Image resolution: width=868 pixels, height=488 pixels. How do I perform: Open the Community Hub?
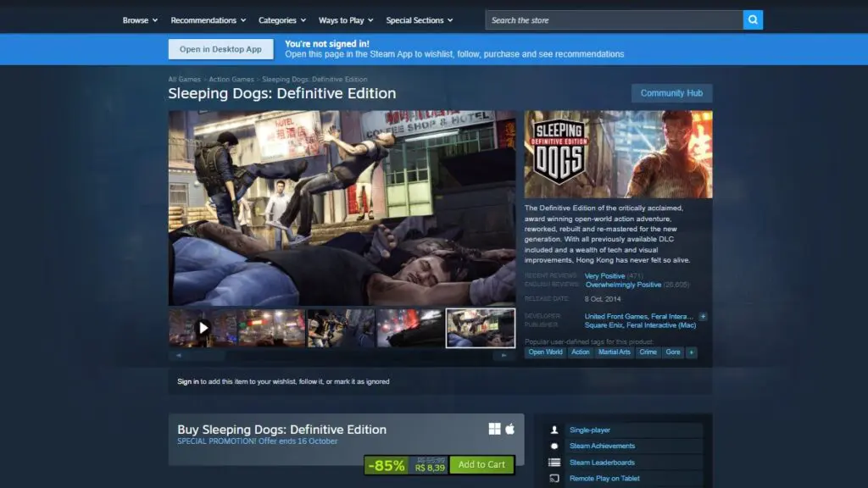[x=671, y=93]
